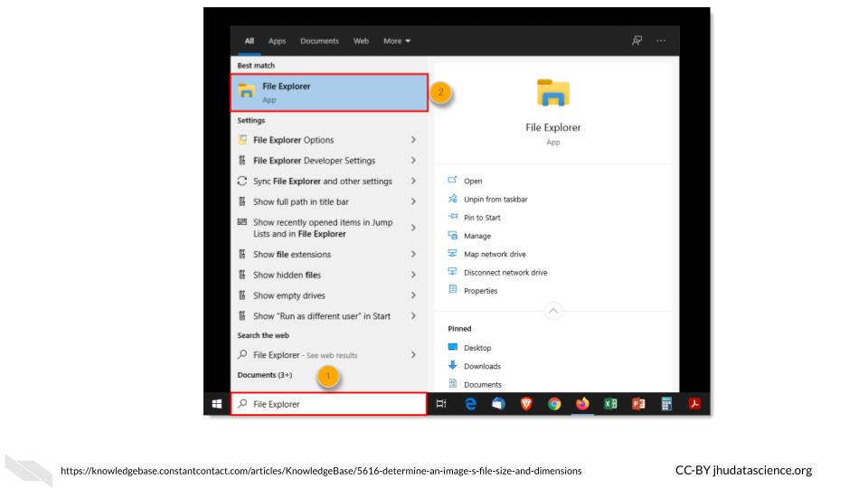
Task: Open Show hidden files setting
Action: pos(287,275)
